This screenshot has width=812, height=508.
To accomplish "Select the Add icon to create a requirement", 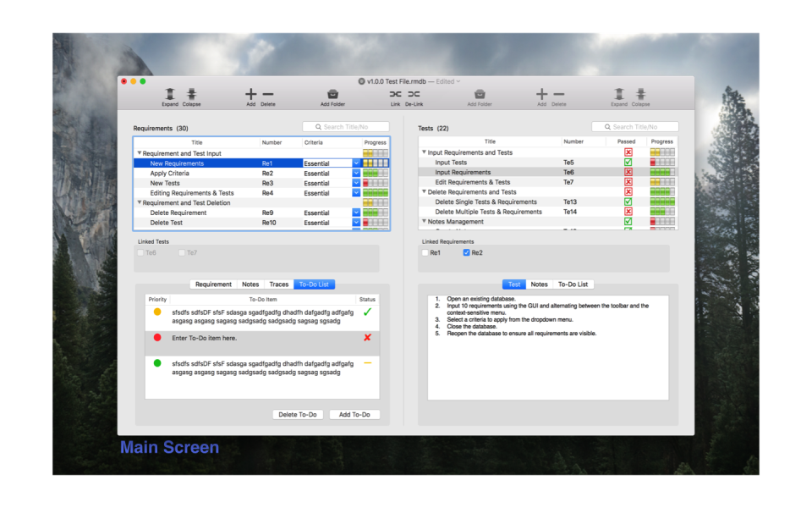I will coord(250,94).
